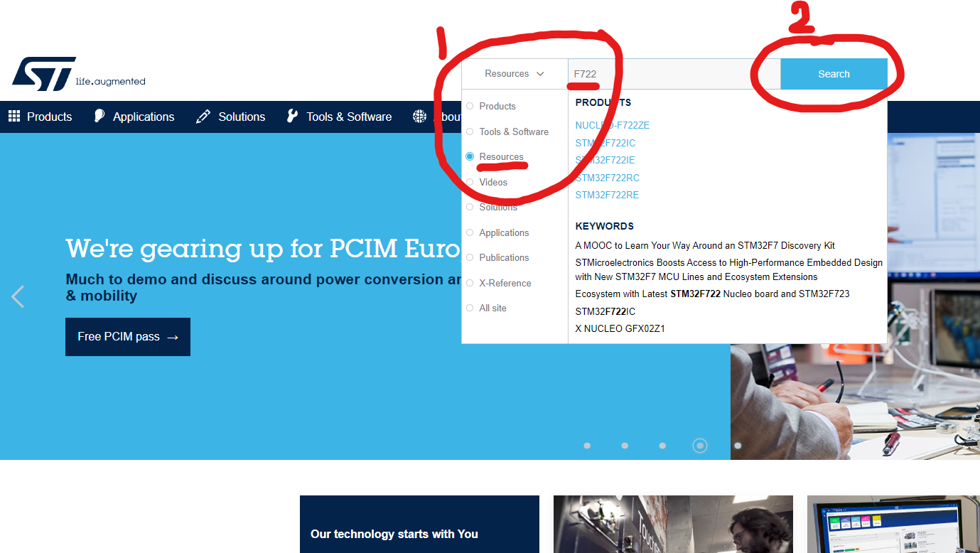Click the We're gearing up for PCIM headline

(263, 249)
